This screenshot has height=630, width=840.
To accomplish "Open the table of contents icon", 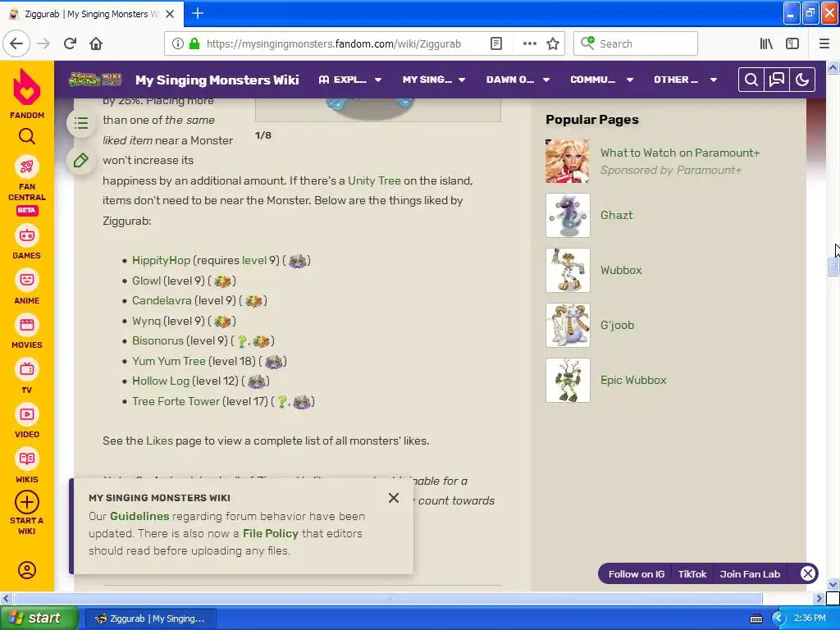I will point(81,124).
